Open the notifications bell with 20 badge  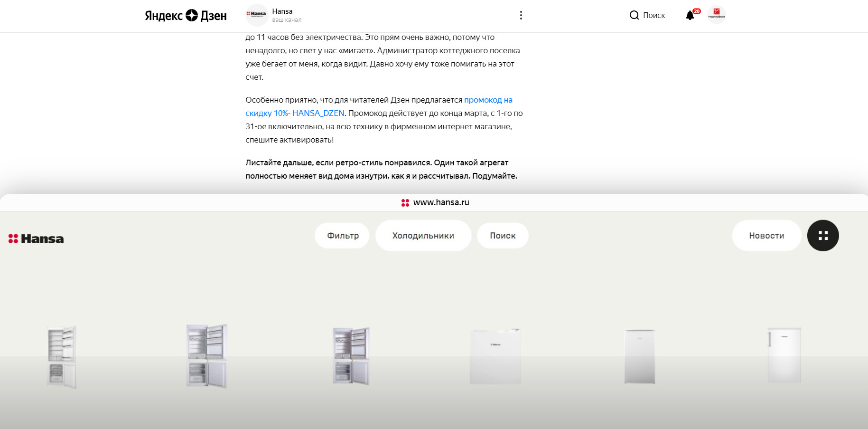(692, 15)
